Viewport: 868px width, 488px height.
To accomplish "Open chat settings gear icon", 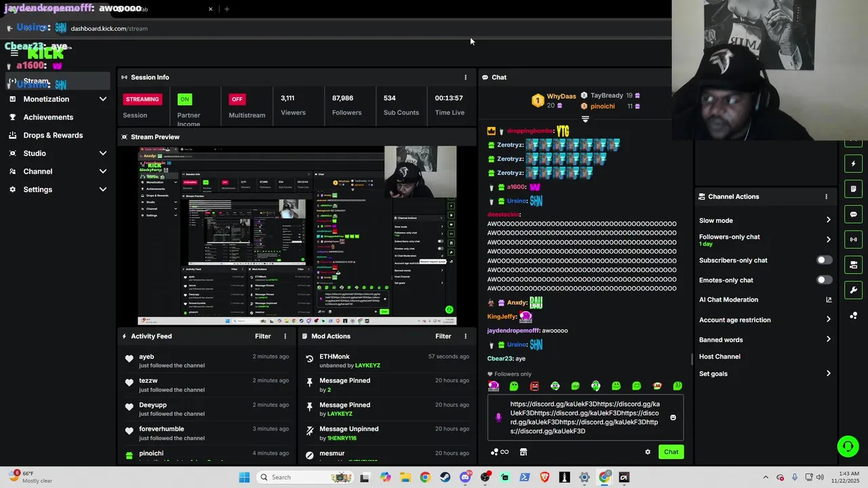I will tap(648, 452).
